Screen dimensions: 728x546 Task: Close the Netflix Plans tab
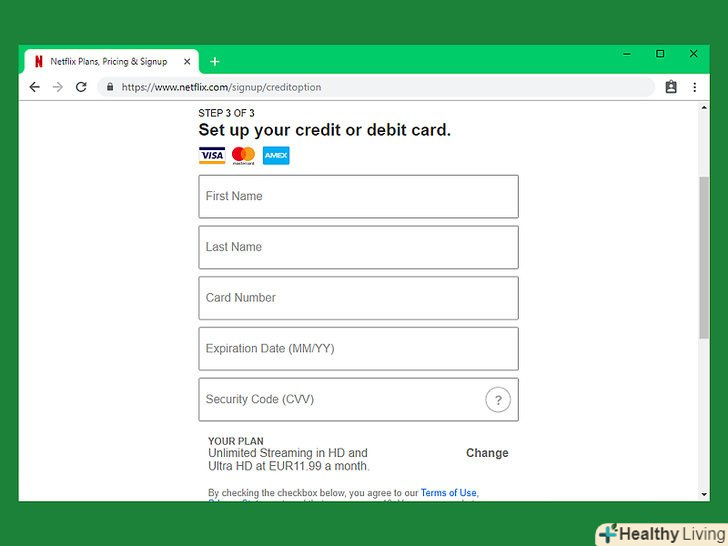pyautogui.click(x=187, y=61)
